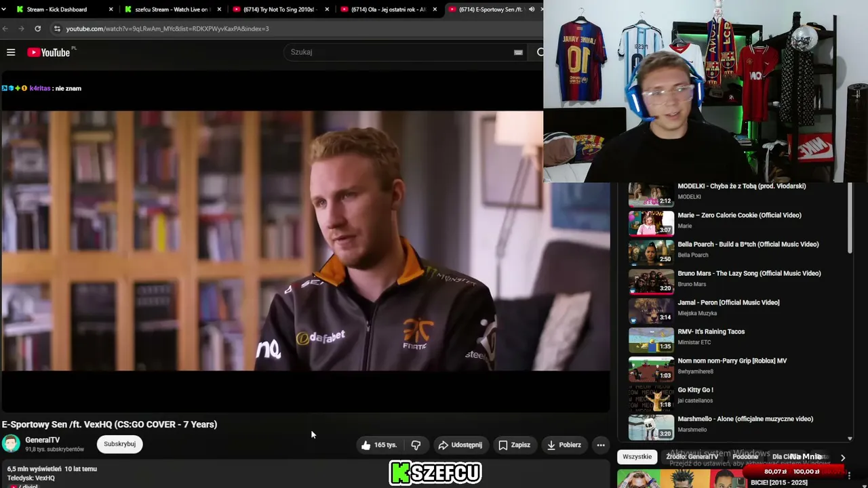Screen dimensions: 868x488
Task: Click the video title 'E-Sportowy Sen /ft. VexHQ'
Action: coord(109,424)
